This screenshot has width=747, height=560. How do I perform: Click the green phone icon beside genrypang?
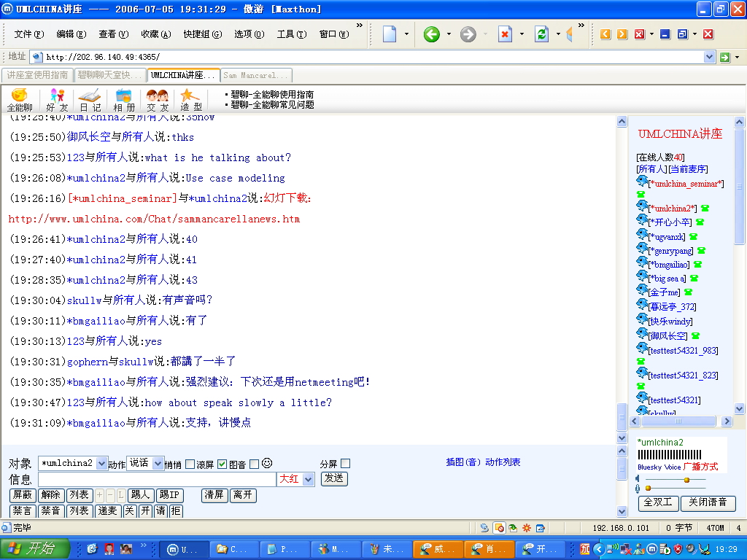coord(701,251)
